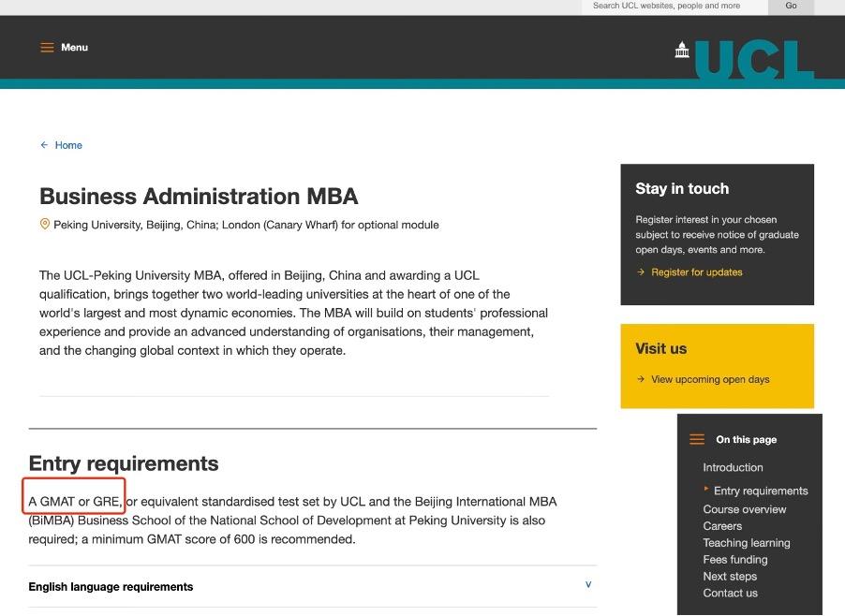Viewport: 845px width, 616px height.
Task: Select Next steps in page navigation
Action: [730, 577]
